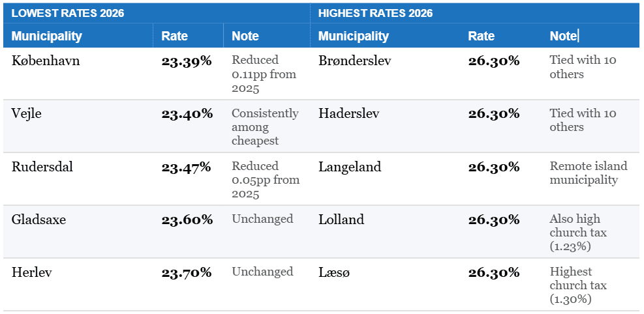
Task: Select the 23.47% rate value
Action: (187, 167)
